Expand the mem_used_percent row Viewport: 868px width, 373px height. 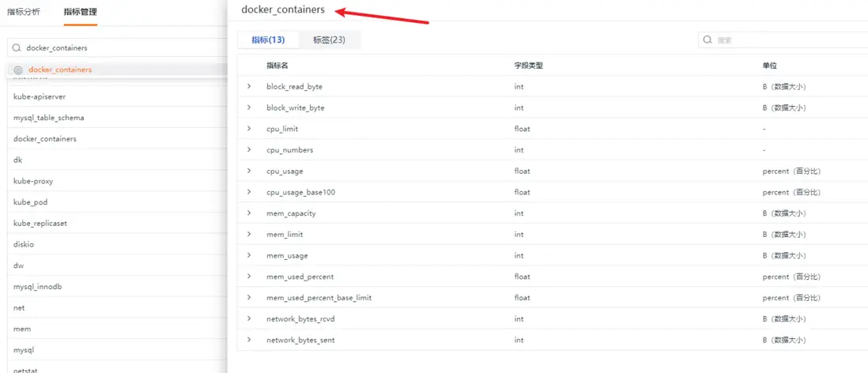(x=249, y=276)
